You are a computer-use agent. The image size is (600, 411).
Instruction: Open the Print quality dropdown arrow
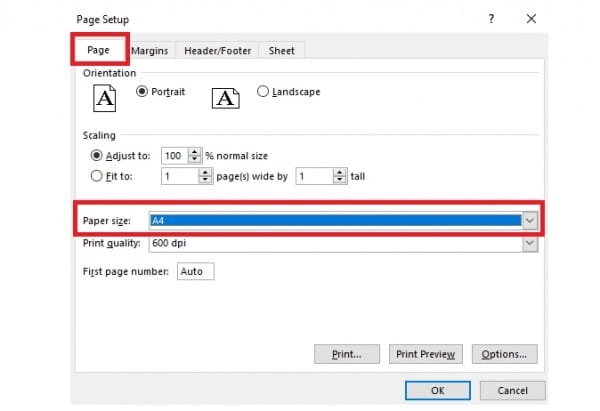530,243
